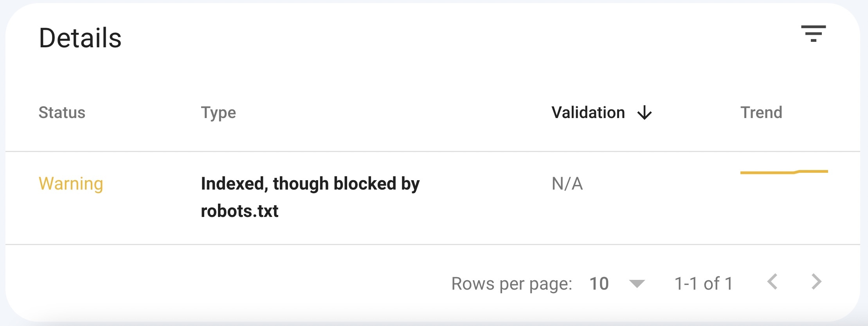Image resolution: width=868 pixels, height=326 pixels.
Task: Select the Trend column header
Action: point(762,113)
